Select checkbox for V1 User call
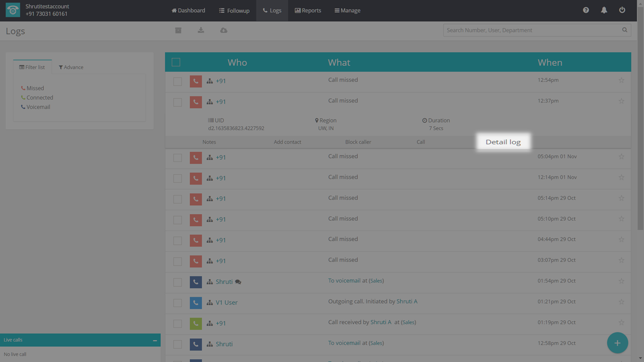644x362 pixels. point(178,303)
